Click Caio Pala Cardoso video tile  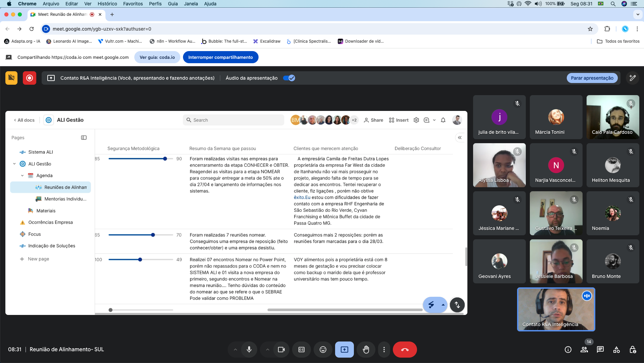[x=613, y=117]
